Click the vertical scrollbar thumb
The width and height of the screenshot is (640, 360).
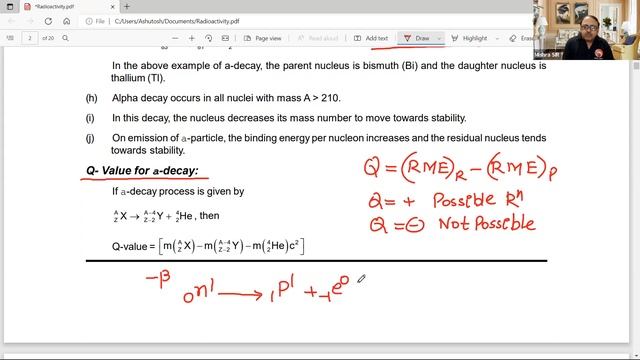point(636,66)
